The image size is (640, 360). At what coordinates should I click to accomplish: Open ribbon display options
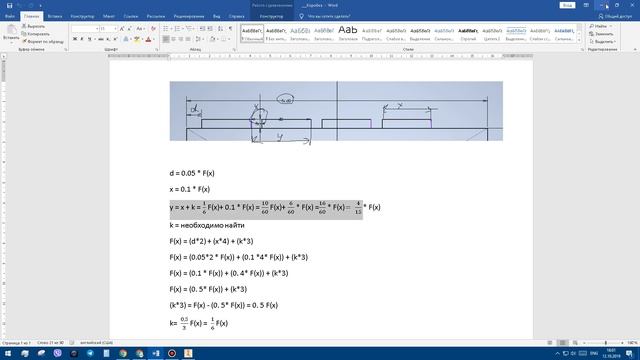tap(586, 5)
